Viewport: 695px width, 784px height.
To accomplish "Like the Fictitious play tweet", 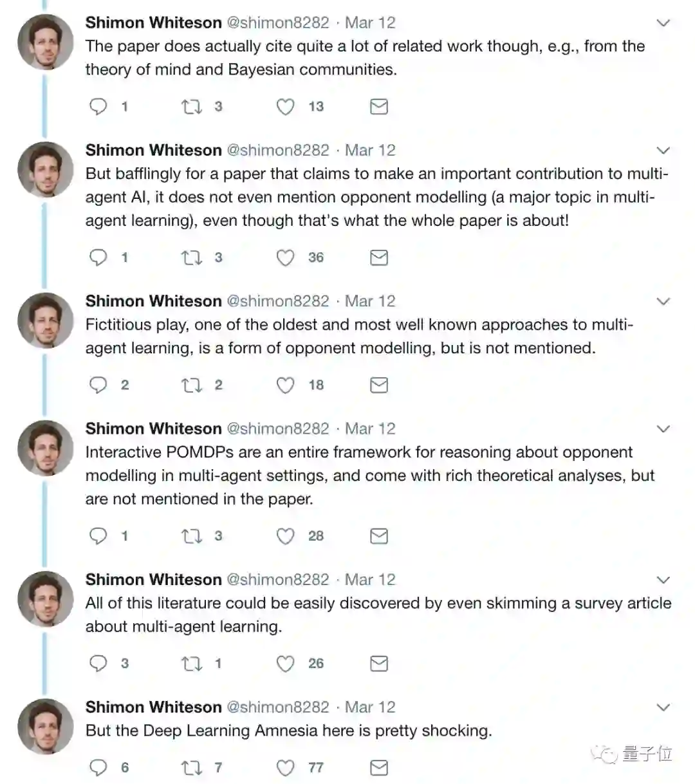I will click(285, 385).
